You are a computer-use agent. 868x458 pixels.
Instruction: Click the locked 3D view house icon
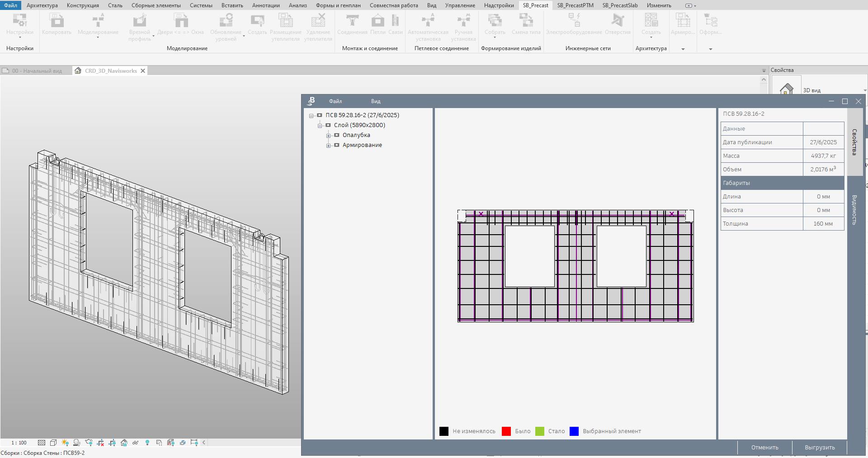coord(124,443)
